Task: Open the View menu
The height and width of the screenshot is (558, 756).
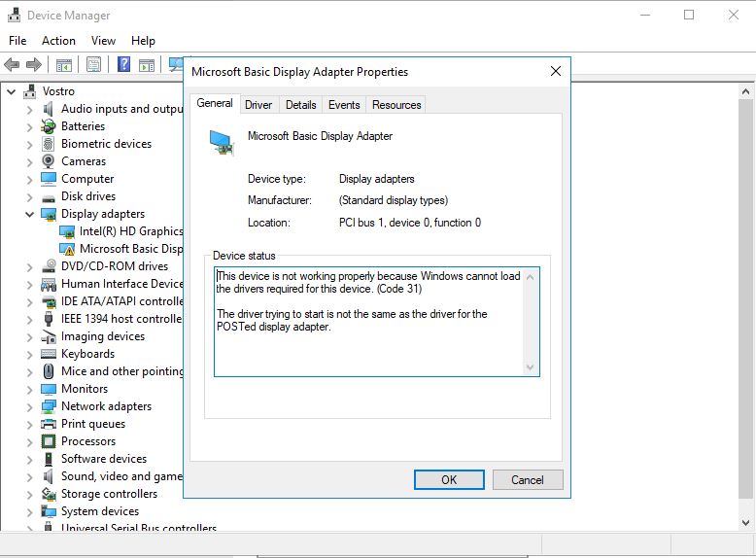Action: 103,41
